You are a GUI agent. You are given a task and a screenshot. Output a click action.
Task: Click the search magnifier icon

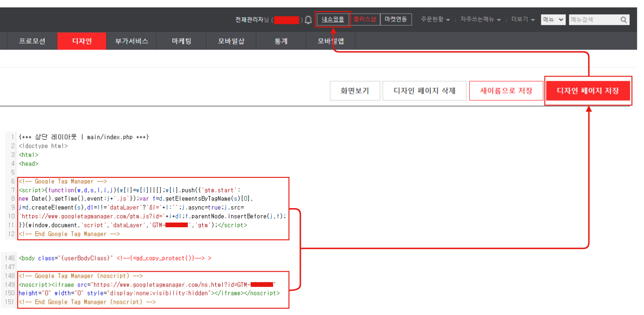[624, 20]
